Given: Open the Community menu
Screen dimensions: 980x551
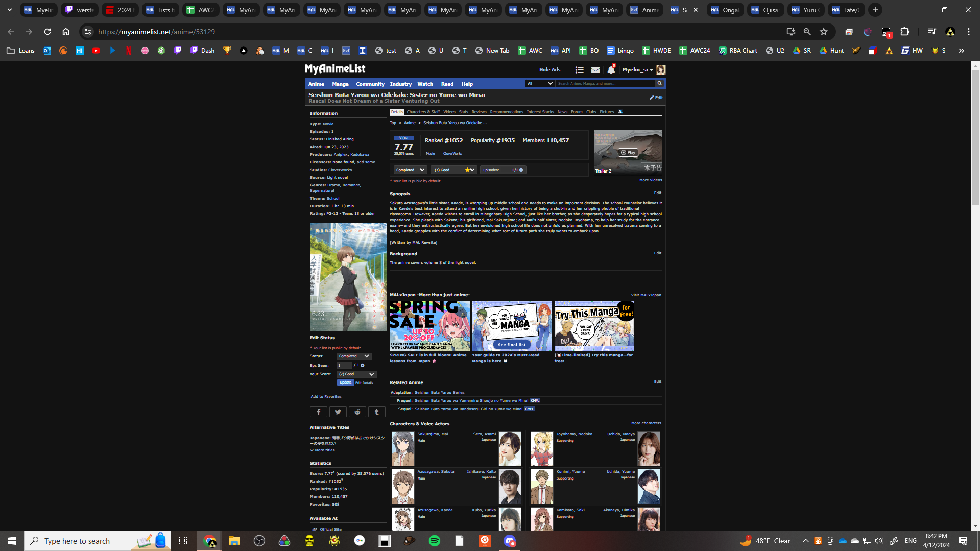Looking at the screenshot, I should pos(370,84).
